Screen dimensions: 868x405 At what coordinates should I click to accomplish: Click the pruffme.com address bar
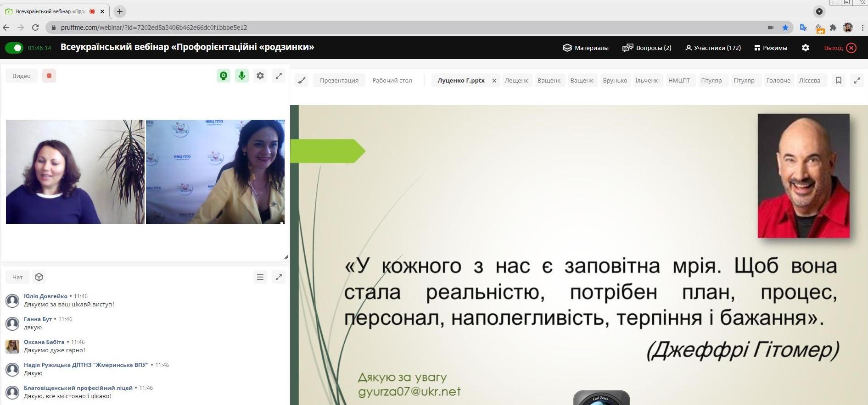404,28
